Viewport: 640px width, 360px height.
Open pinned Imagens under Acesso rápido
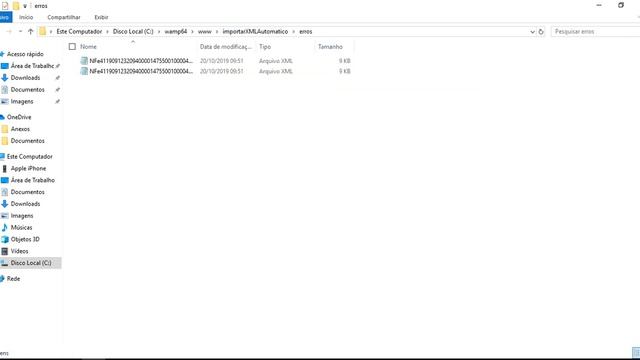(x=22, y=101)
